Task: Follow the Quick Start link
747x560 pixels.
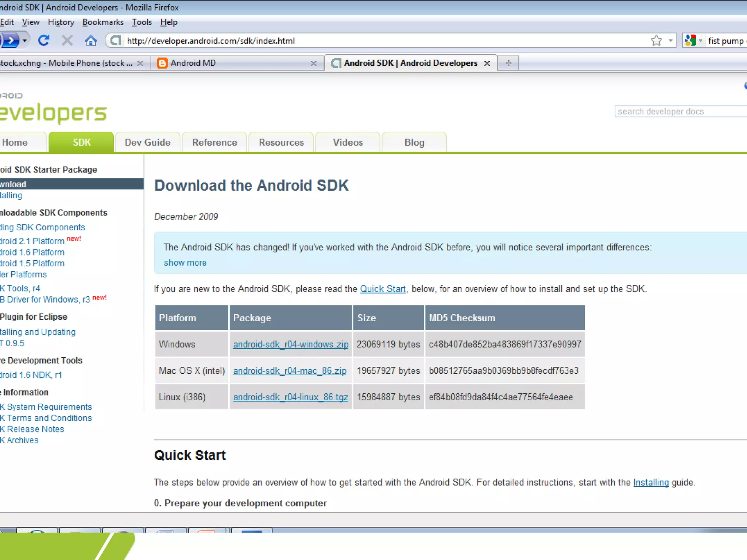Action: click(383, 289)
